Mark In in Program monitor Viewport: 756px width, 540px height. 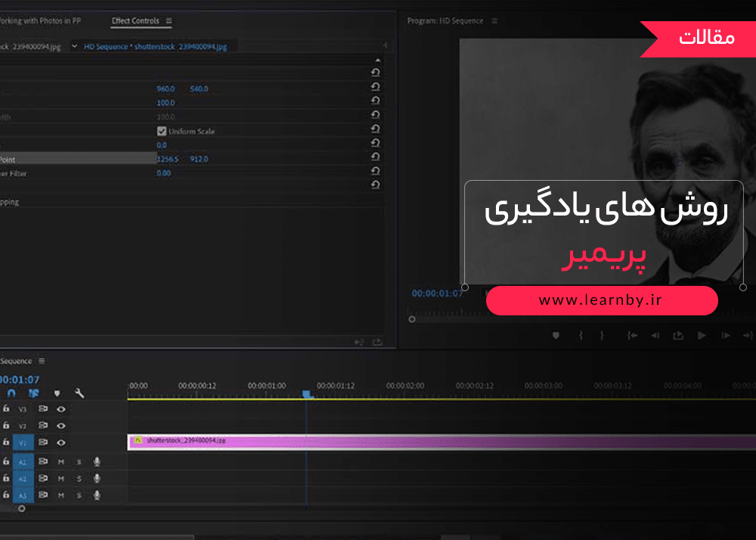(581, 336)
